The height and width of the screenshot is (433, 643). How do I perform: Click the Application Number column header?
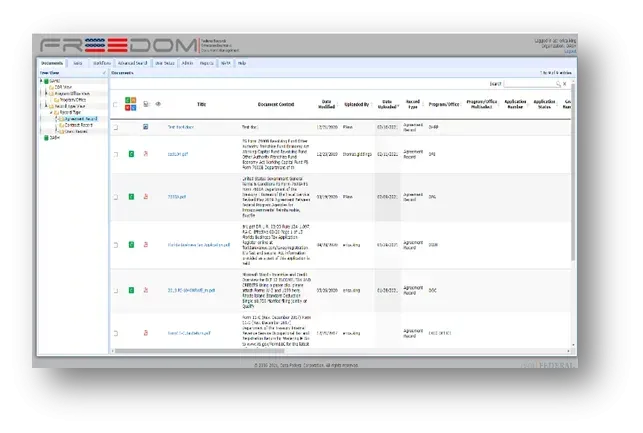pos(515,104)
